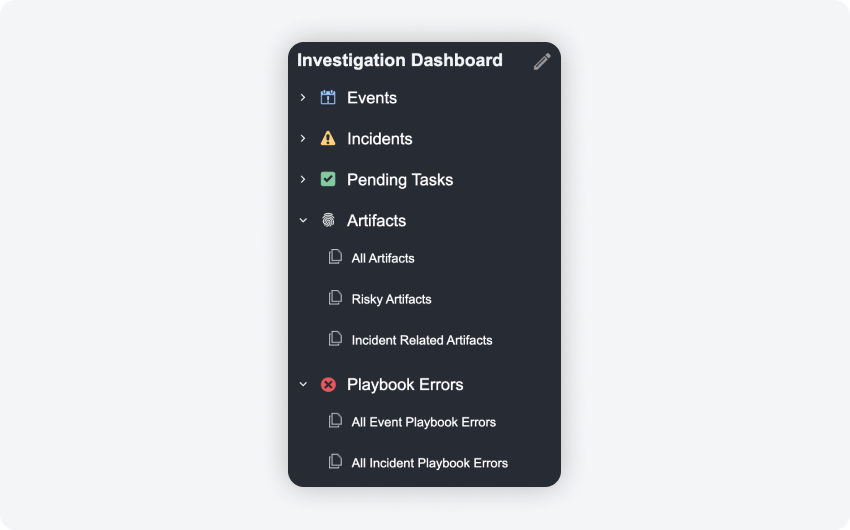Collapse the Artifacts section chevron
Viewport: 850px width, 530px height.
pyautogui.click(x=303, y=221)
